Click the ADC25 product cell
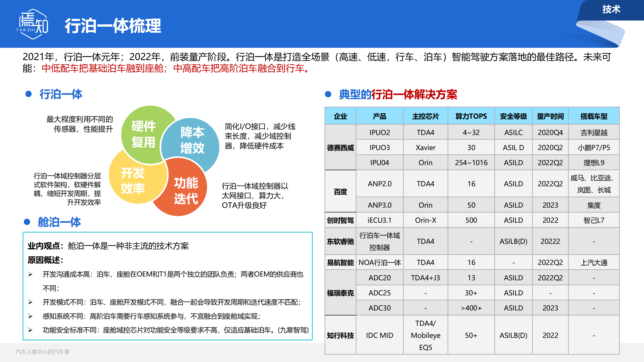 tap(380, 293)
